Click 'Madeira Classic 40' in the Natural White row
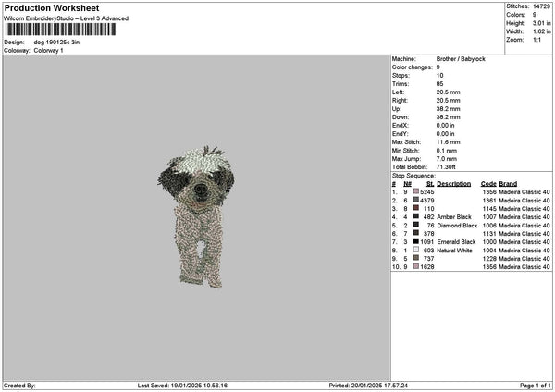Viewport: 555px width, 392px height. click(x=524, y=251)
